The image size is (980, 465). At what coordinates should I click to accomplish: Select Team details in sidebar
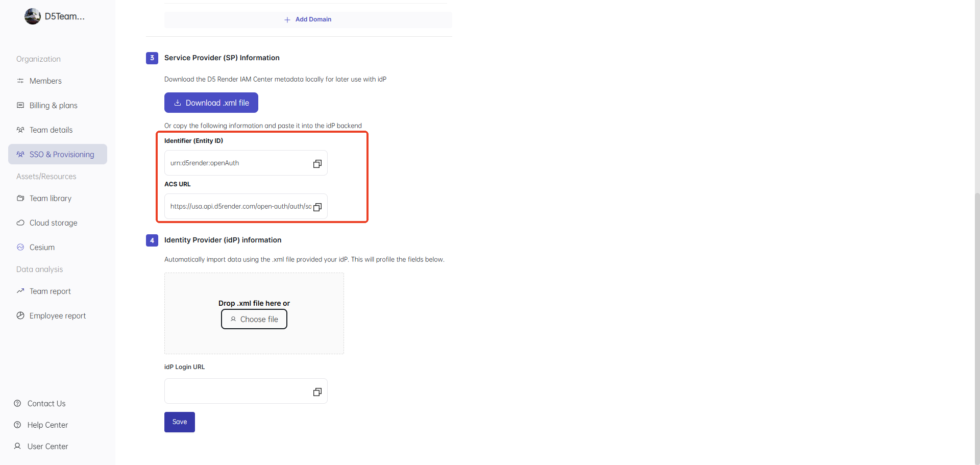coord(51,130)
